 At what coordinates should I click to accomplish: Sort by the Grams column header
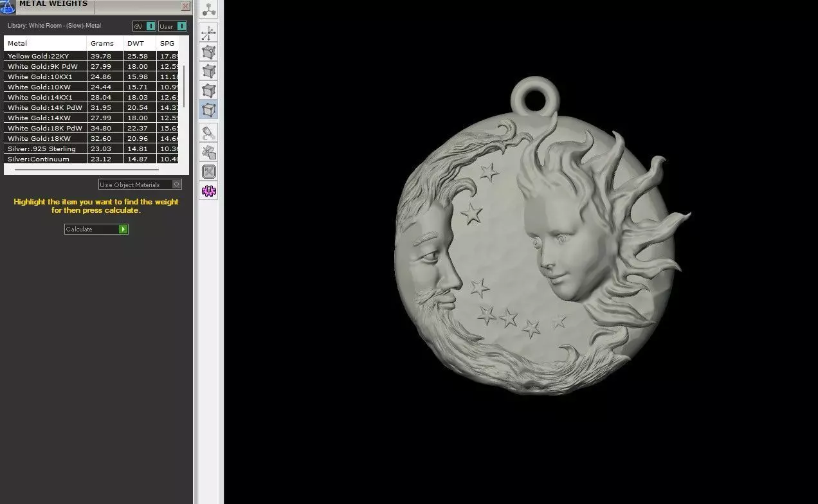point(105,43)
